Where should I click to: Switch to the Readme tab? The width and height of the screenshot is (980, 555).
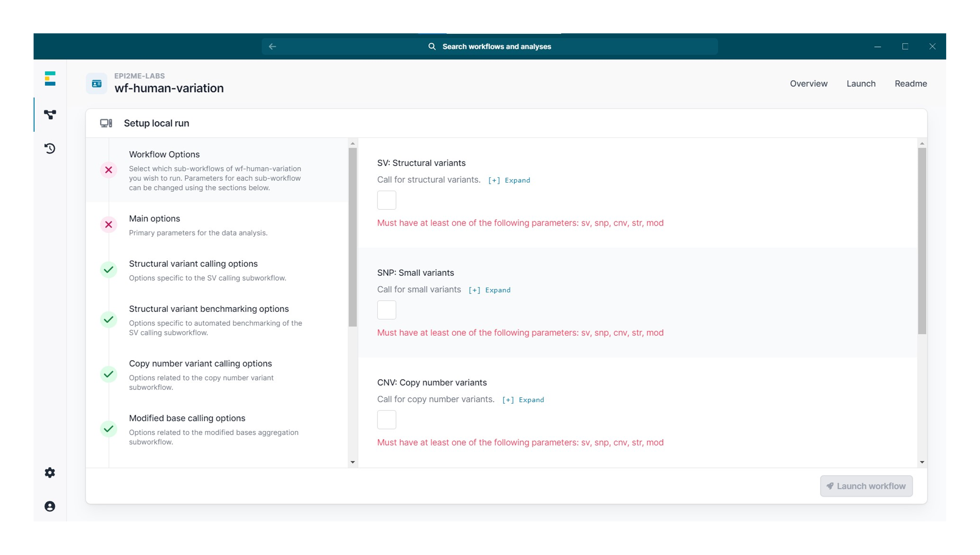pyautogui.click(x=911, y=83)
